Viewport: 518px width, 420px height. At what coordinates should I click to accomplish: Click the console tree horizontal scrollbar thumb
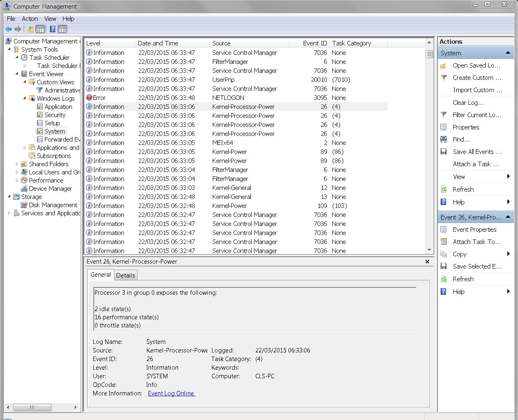click(x=32, y=407)
